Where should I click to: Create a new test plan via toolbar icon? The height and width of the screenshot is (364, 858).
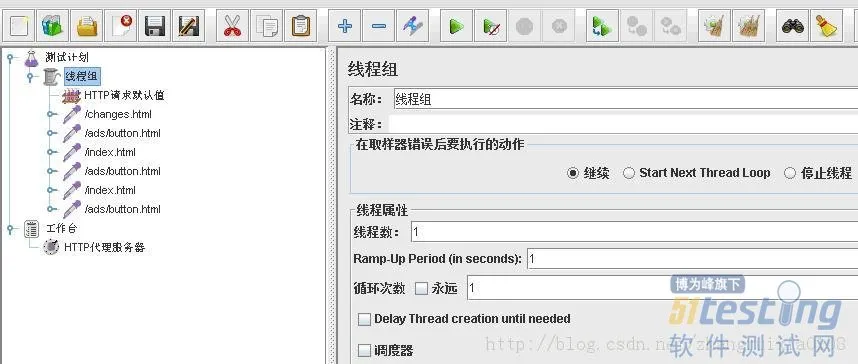[x=19, y=26]
